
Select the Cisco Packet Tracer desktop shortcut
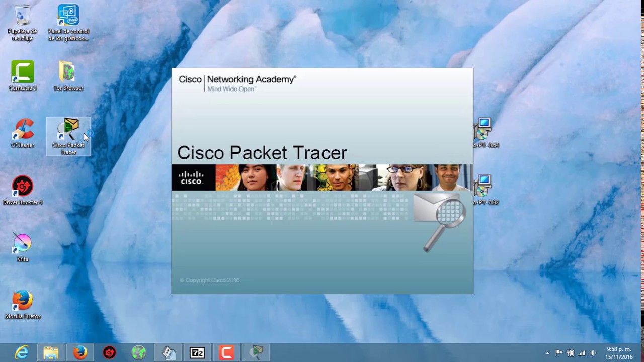pyautogui.click(x=68, y=136)
